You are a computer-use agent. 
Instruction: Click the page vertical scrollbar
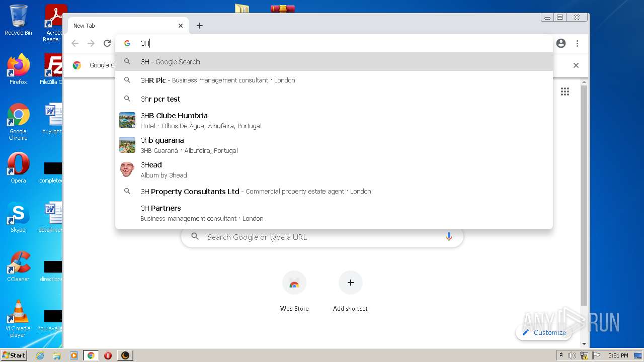click(584, 196)
